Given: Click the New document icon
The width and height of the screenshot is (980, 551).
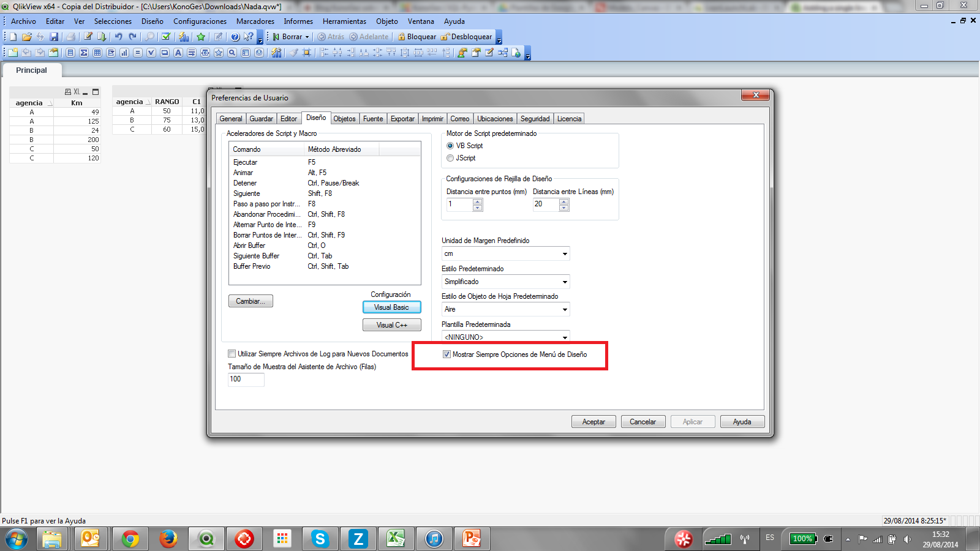Looking at the screenshot, I should pos(13,37).
